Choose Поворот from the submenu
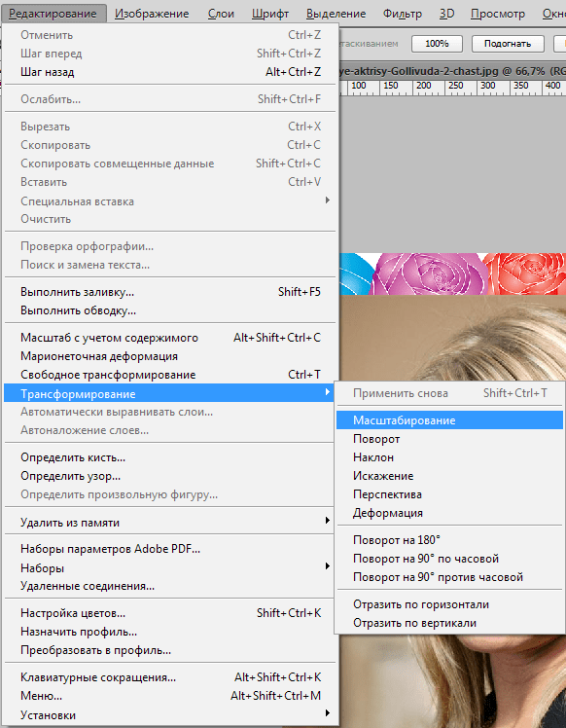The height and width of the screenshot is (728, 566). coord(449,439)
